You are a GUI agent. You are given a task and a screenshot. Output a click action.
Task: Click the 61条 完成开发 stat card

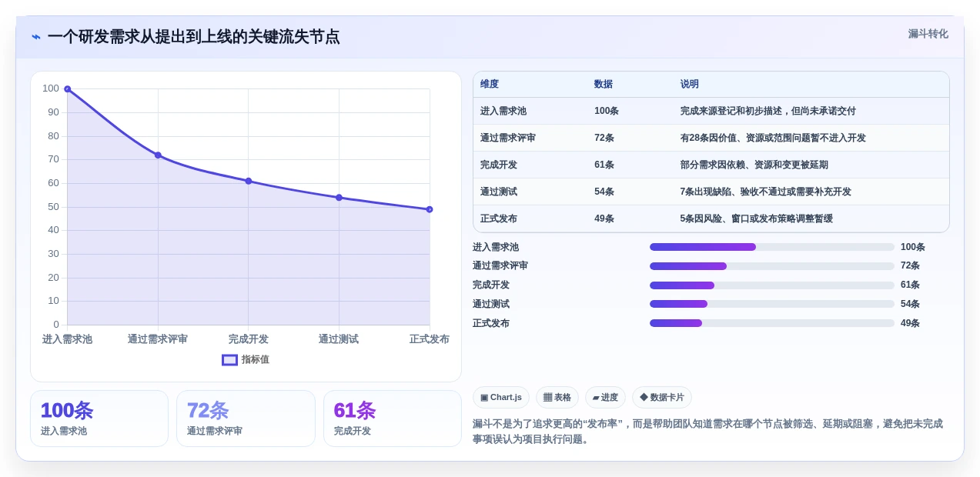tap(393, 419)
